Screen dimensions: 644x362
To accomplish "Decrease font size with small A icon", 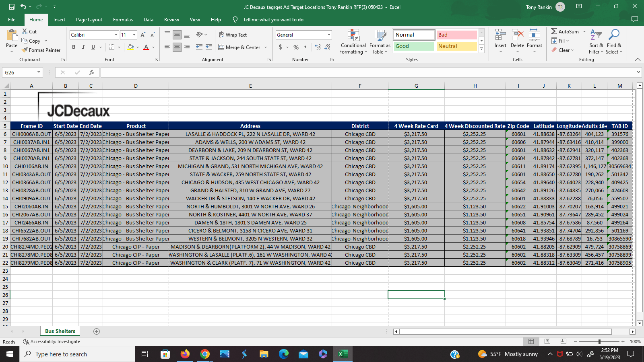I will (153, 35).
